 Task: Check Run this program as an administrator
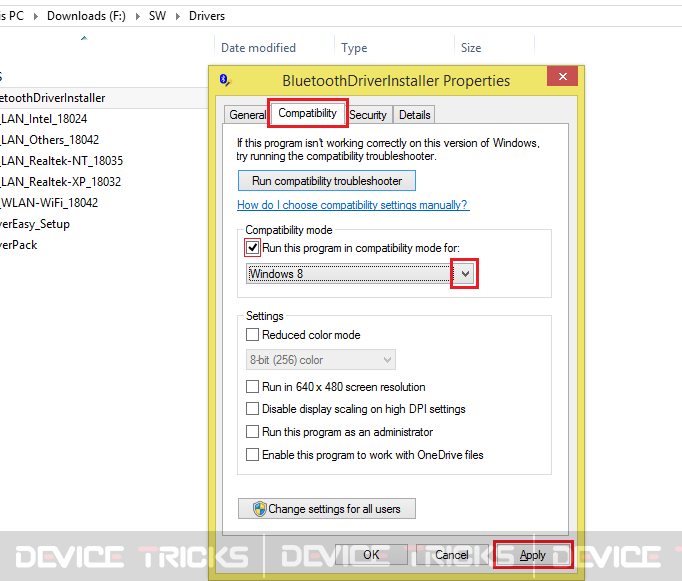click(252, 431)
